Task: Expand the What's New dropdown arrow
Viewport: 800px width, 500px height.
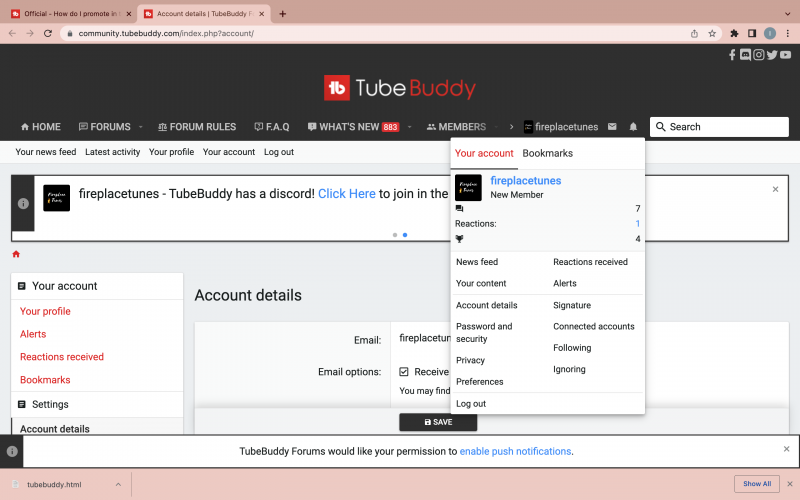Action: [x=408, y=127]
